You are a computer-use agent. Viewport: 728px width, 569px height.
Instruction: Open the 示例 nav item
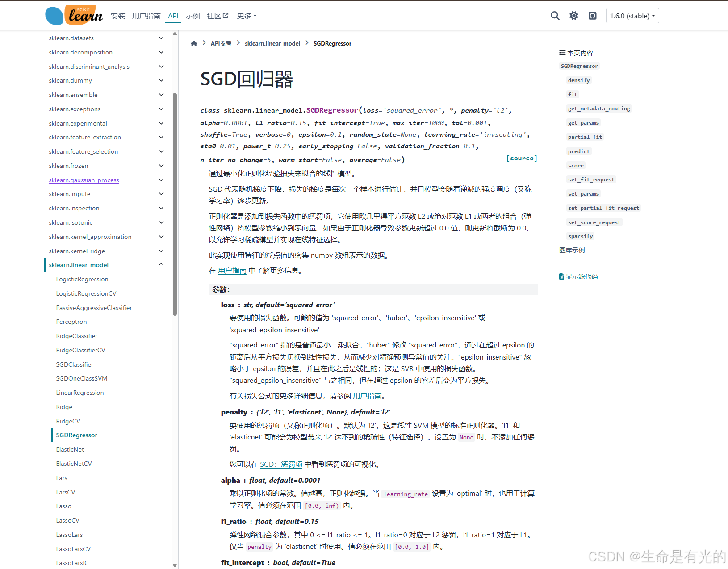(x=192, y=16)
